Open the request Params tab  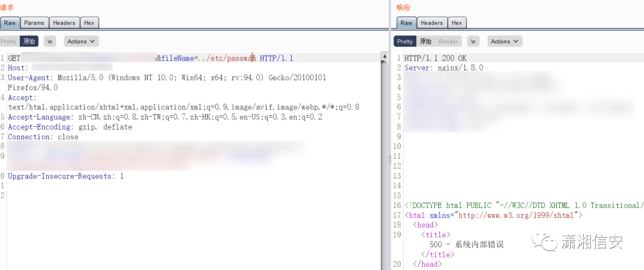tap(34, 23)
